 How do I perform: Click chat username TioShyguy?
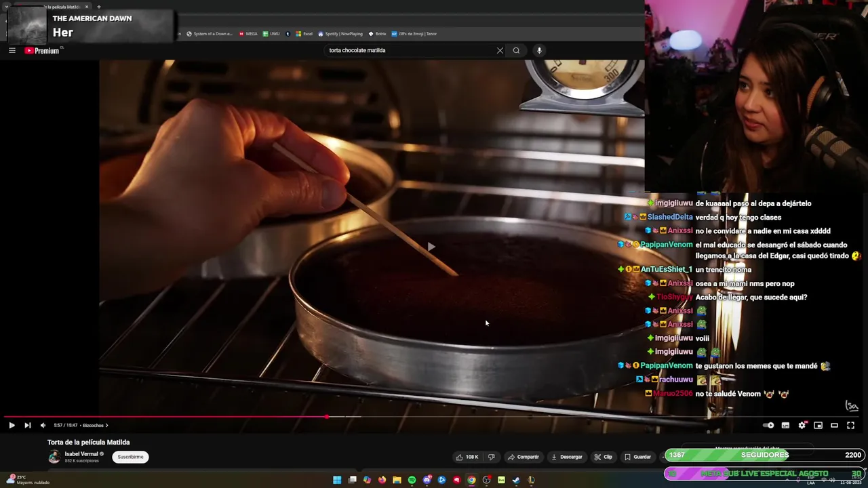675,297
